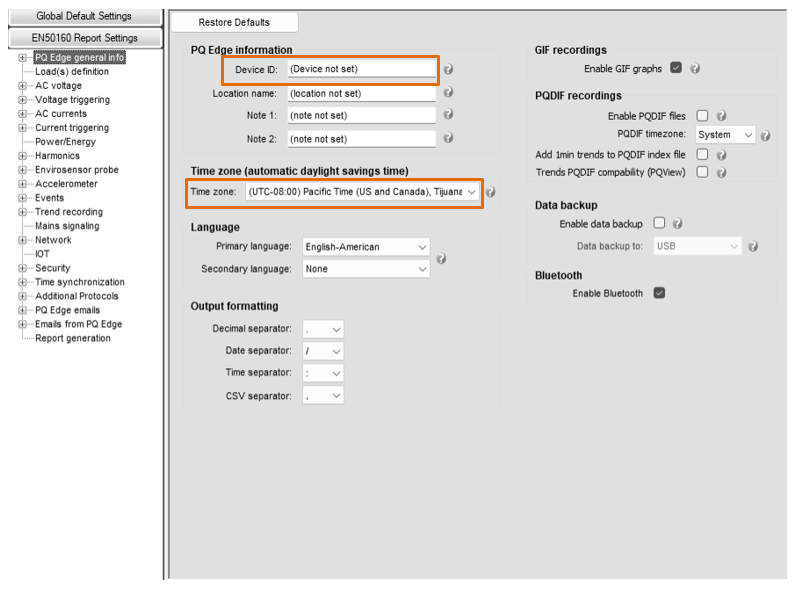Expand the AC voltage tree node
This screenshot has height=593, width=801.
[22, 85]
